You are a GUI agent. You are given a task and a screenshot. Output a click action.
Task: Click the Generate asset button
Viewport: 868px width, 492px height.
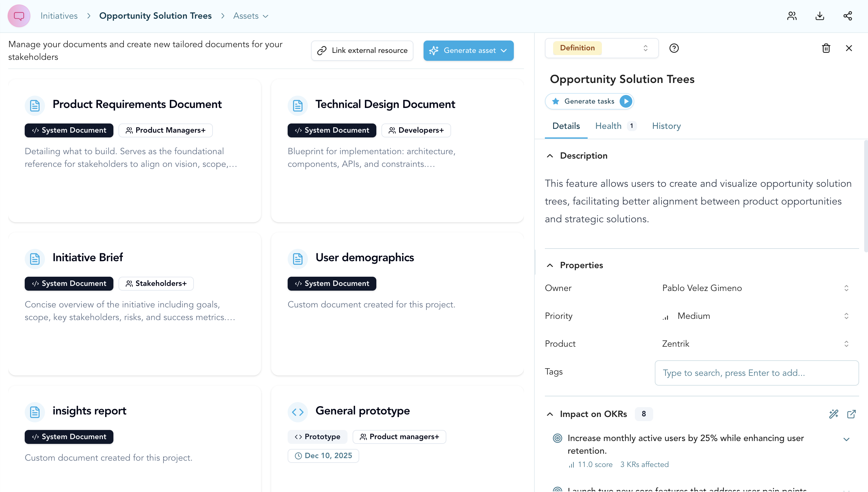click(469, 50)
